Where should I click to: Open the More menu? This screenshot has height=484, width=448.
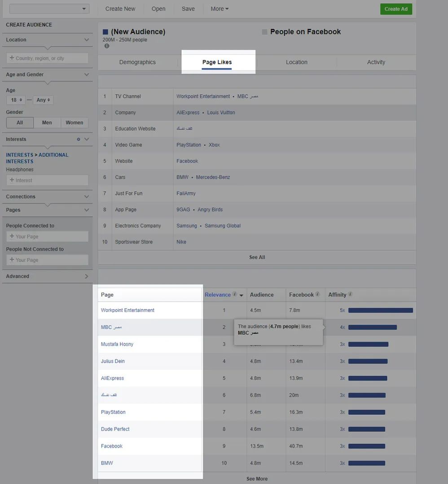(x=220, y=9)
